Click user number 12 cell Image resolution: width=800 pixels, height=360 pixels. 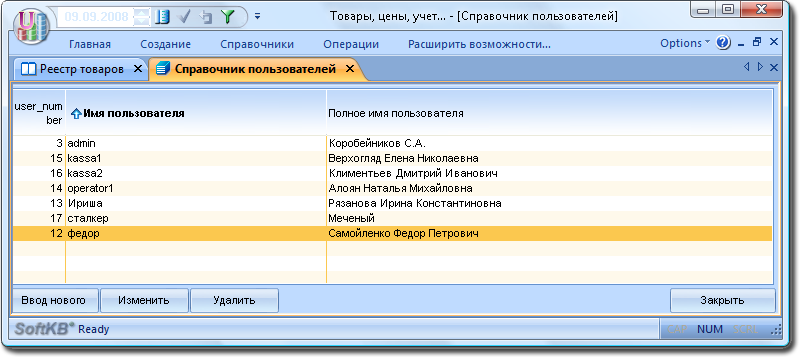[x=39, y=234]
